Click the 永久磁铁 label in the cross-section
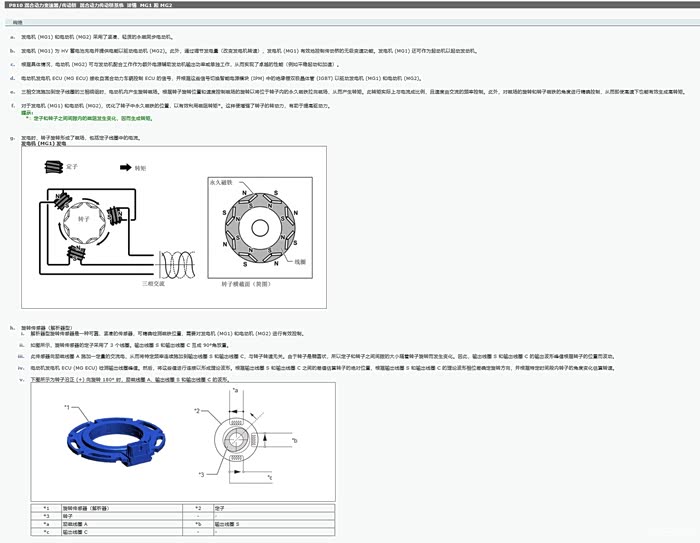The width and height of the screenshot is (700, 543). tap(222, 184)
